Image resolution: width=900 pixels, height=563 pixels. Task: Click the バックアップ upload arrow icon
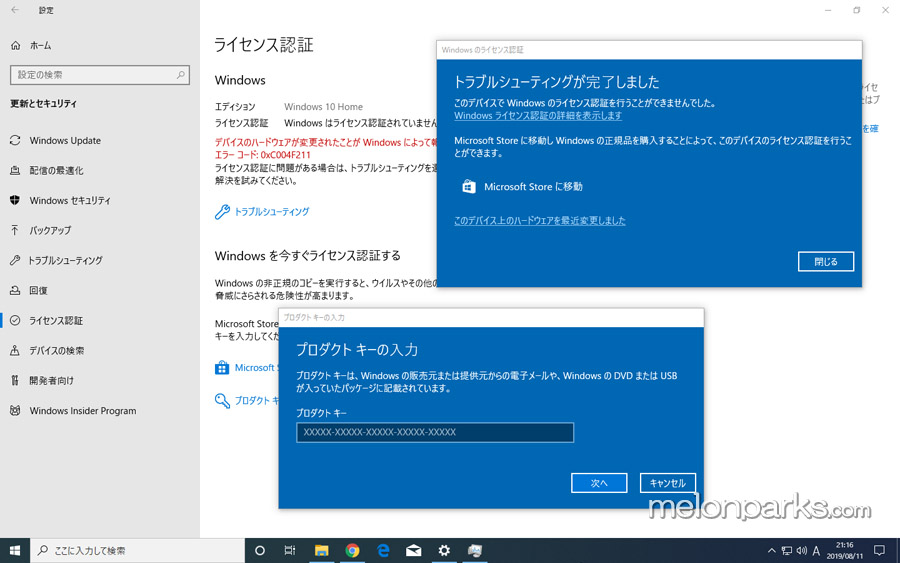point(15,230)
